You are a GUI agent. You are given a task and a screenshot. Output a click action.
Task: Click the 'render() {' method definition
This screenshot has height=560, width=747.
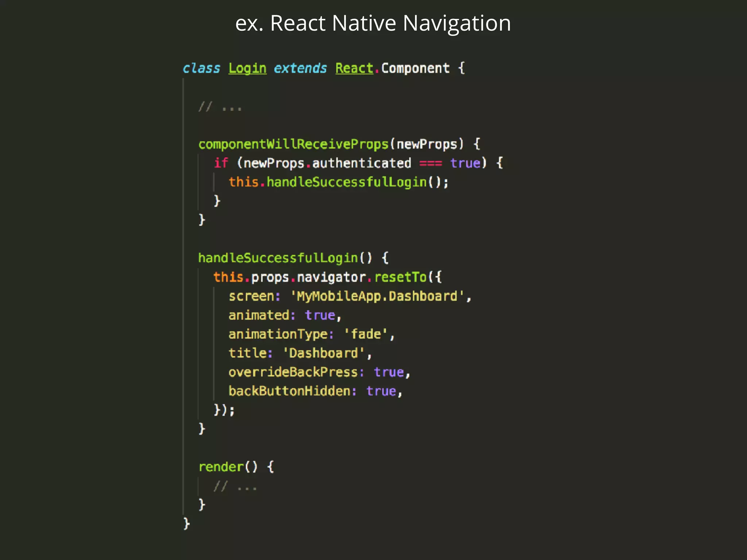tap(236, 467)
